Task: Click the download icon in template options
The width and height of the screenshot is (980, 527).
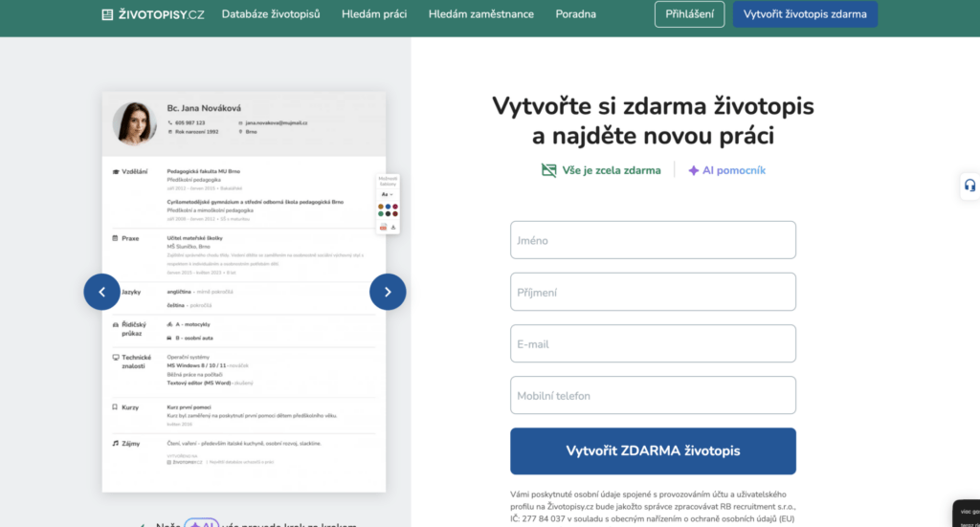Action: tap(393, 227)
